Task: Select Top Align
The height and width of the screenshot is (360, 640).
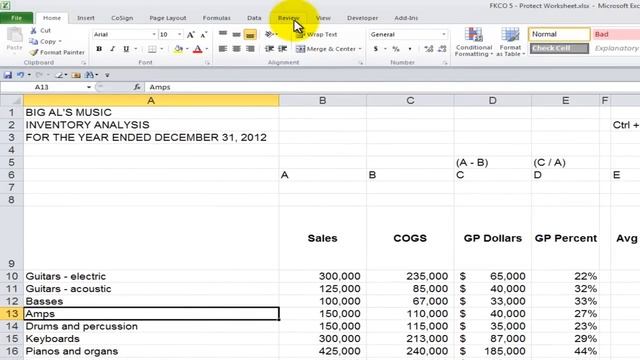Action: pyautogui.click(x=223, y=34)
